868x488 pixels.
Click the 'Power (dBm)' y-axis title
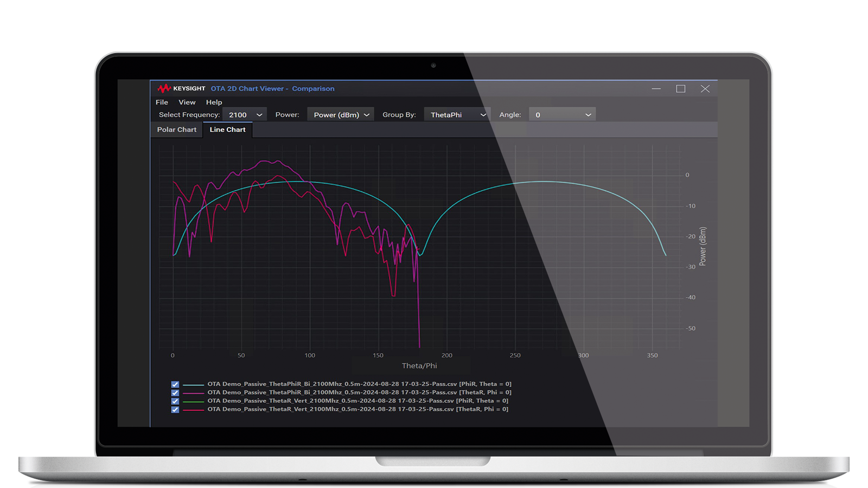[703, 246]
